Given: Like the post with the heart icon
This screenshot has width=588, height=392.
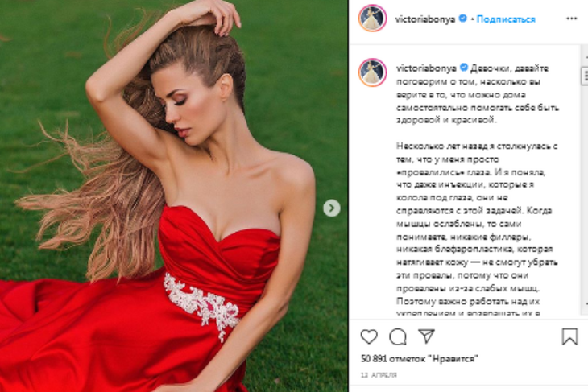Looking at the screenshot, I should pyautogui.click(x=369, y=336).
